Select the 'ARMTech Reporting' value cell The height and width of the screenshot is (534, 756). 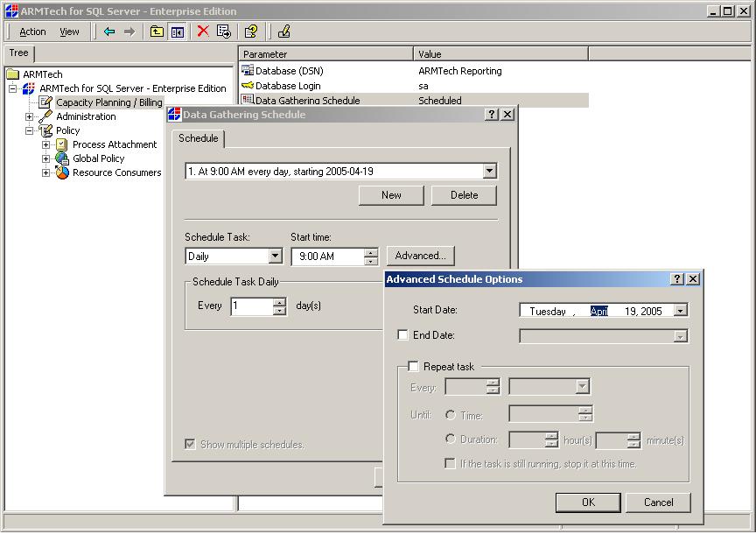click(x=460, y=71)
